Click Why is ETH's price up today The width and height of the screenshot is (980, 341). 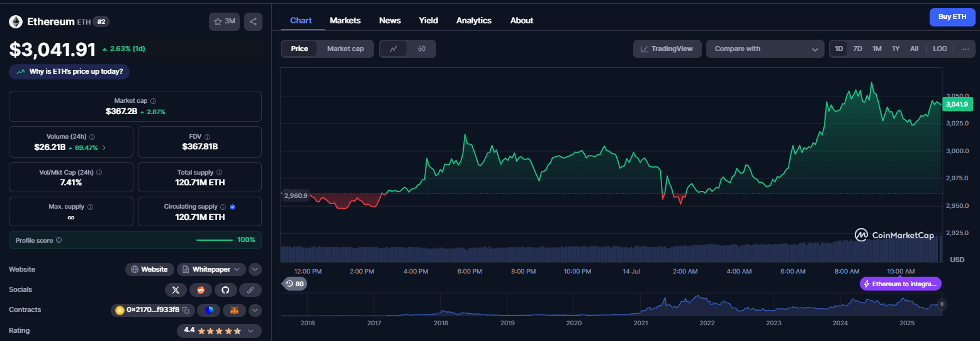[69, 71]
